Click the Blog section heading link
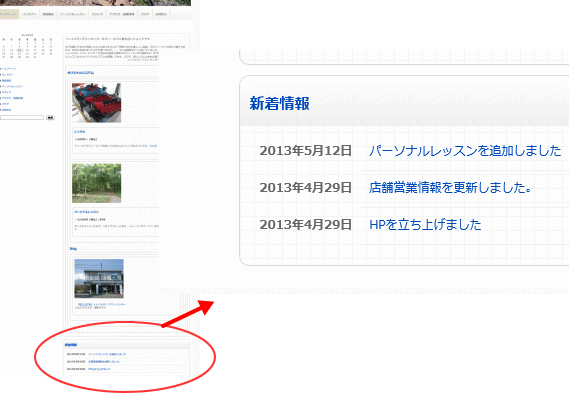 tap(73, 249)
